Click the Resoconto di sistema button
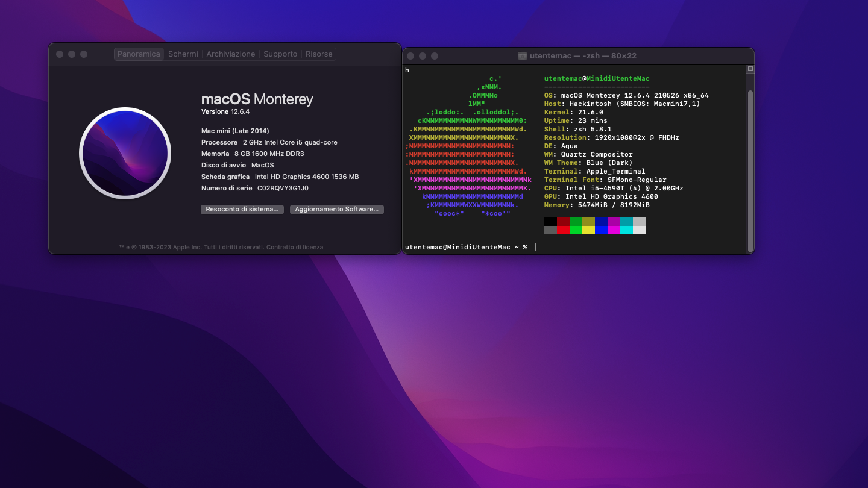The image size is (868, 488). click(x=242, y=209)
